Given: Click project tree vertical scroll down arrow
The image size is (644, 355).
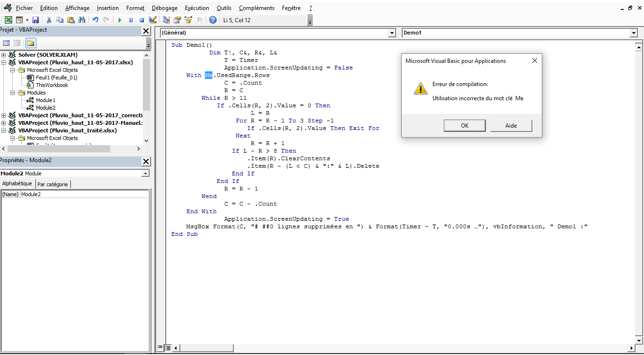Looking at the screenshot, I should pyautogui.click(x=146, y=141).
